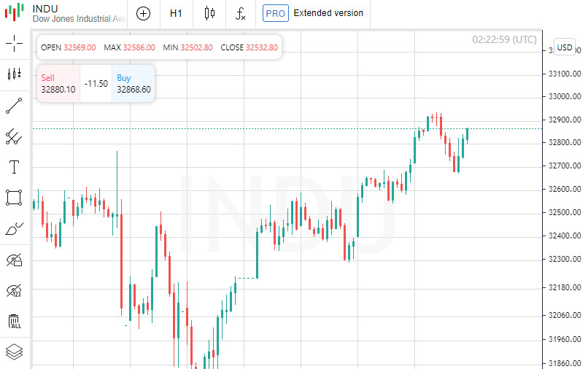Image resolution: width=588 pixels, height=369 pixels.
Task: Select the trend line drawing tool
Action: 14,105
